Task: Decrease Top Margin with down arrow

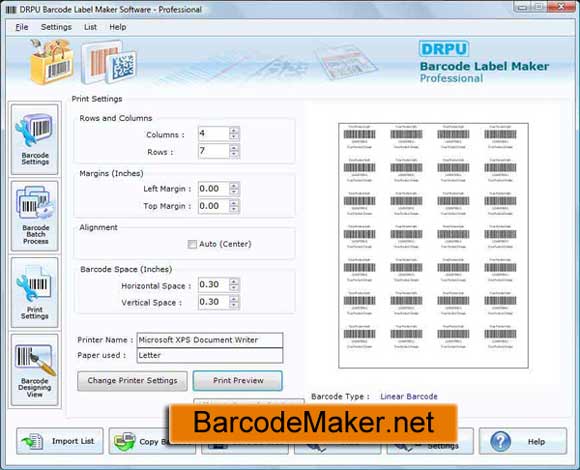Action: coord(234,209)
